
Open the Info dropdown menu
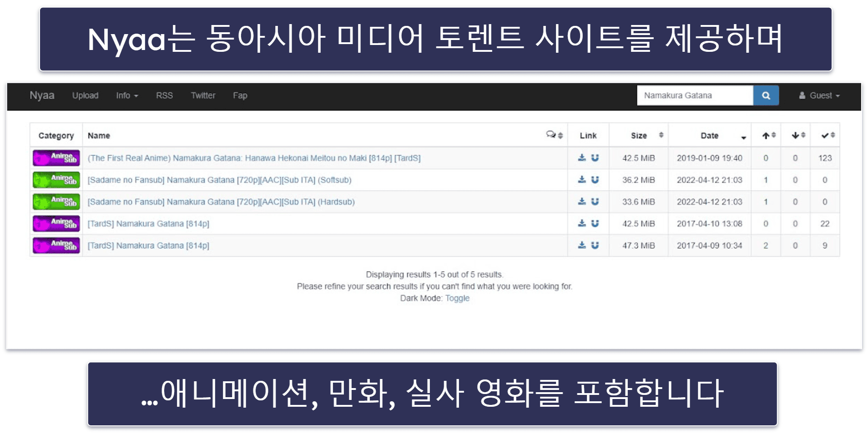(126, 95)
